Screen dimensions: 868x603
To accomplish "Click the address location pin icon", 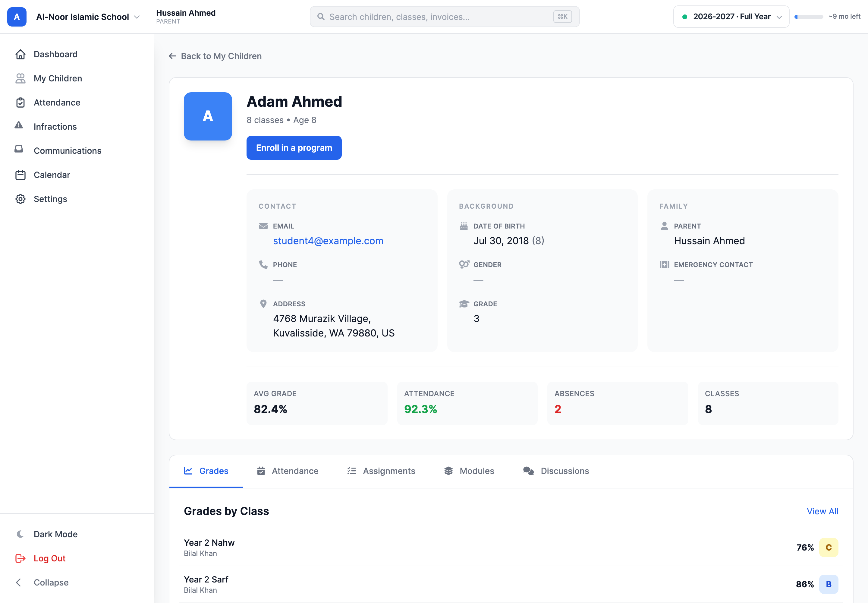I will click(x=263, y=304).
